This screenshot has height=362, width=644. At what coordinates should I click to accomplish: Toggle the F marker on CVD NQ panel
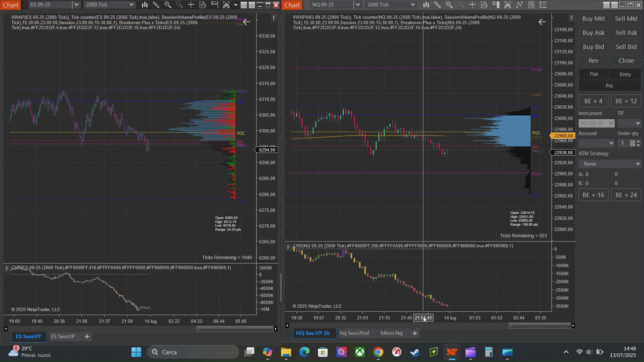point(288,247)
